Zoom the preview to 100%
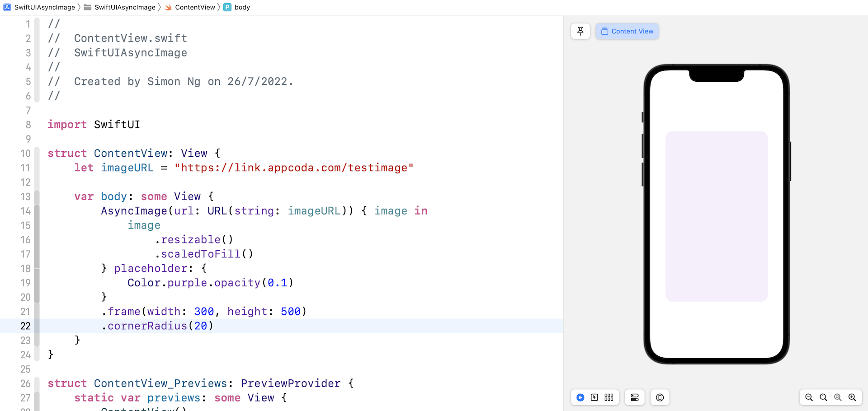 pos(823,397)
